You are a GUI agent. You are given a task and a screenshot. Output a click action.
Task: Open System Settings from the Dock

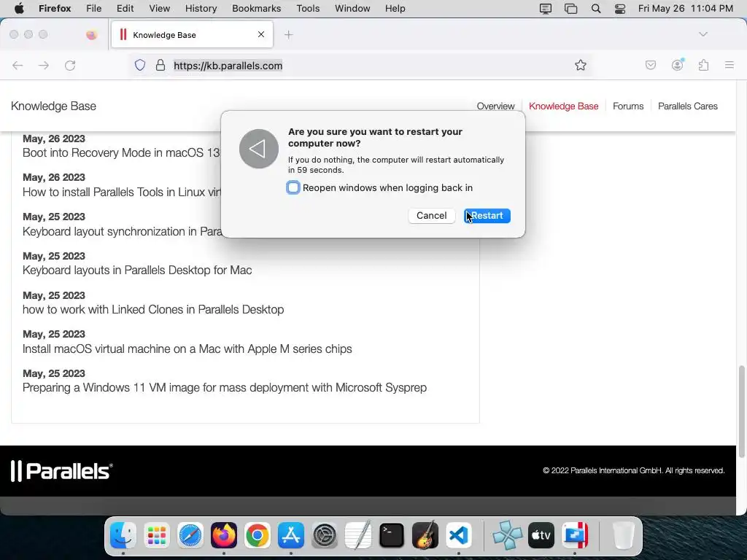click(325, 535)
